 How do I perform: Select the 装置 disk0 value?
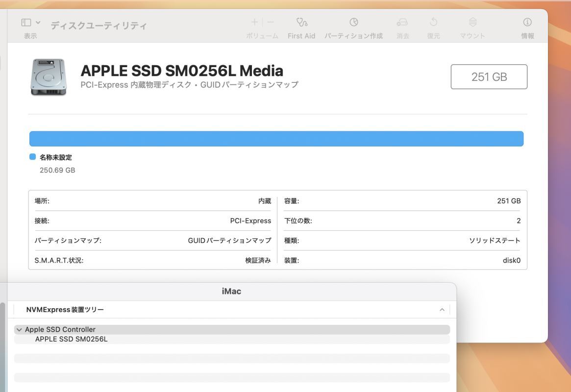pos(512,260)
